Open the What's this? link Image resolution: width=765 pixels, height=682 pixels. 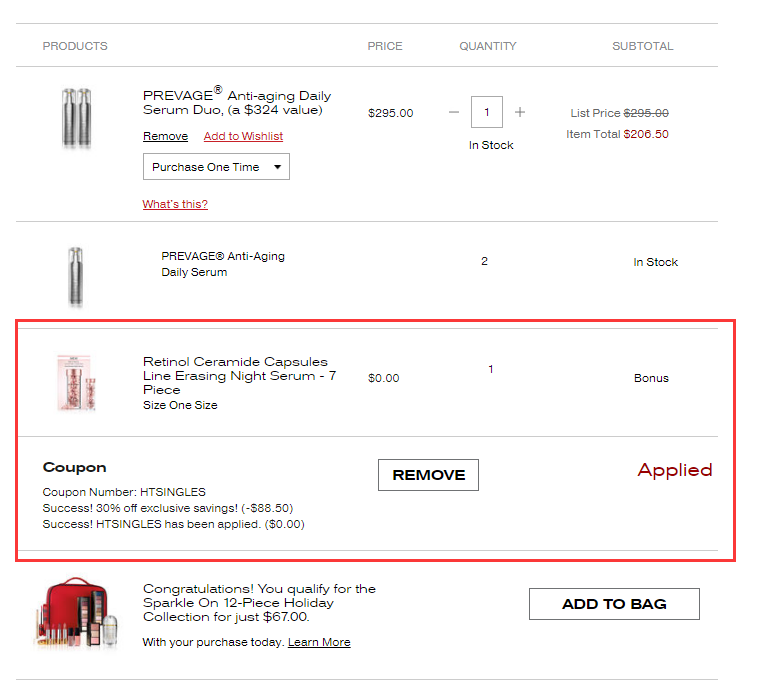tap(175, 204)
